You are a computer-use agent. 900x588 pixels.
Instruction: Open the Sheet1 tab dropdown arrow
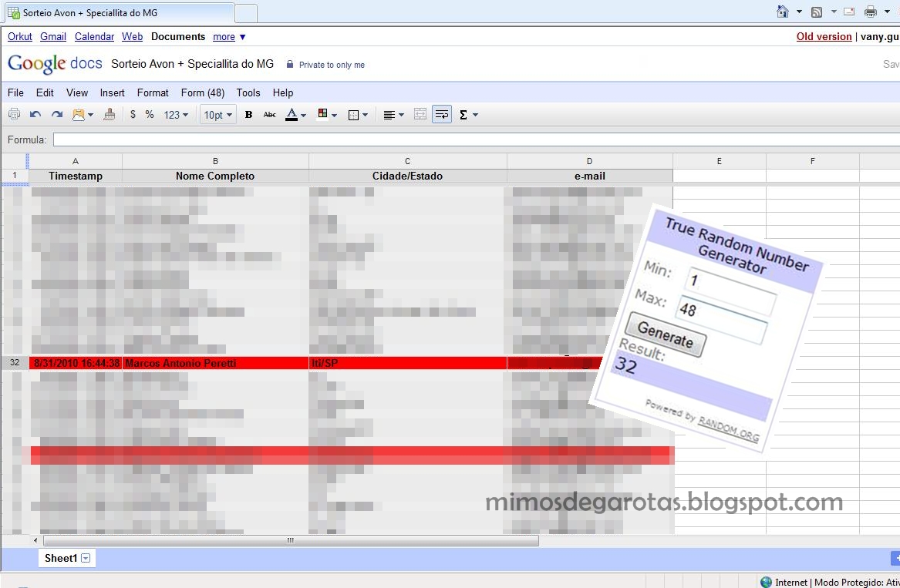86,558
